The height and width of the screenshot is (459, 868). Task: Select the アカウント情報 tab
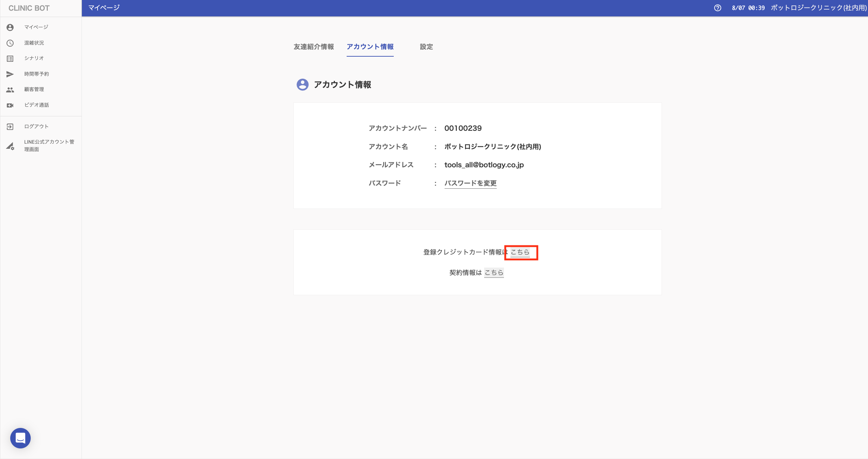[x=370, y=47]
